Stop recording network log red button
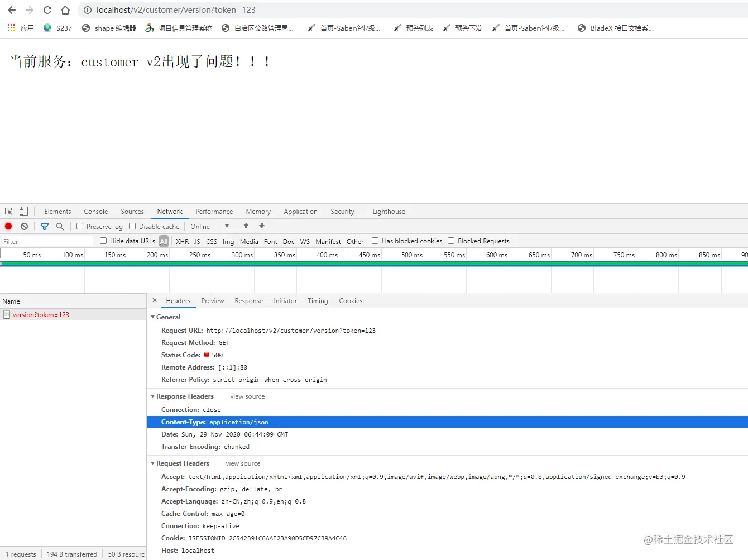 click(8, 226)
